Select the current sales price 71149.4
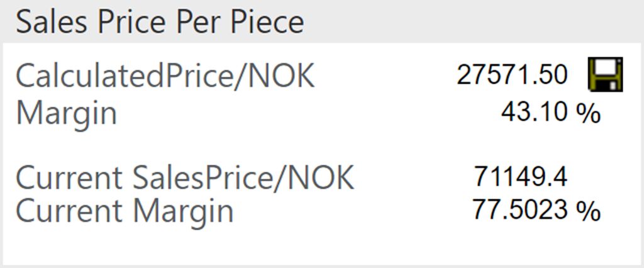 point(521,177)
